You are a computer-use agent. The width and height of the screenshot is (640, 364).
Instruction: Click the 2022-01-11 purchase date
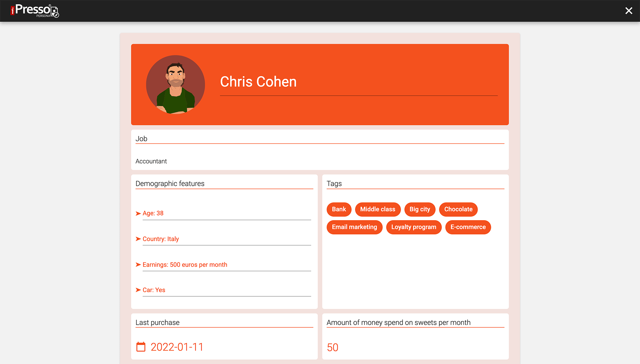(x=177, y=347)
